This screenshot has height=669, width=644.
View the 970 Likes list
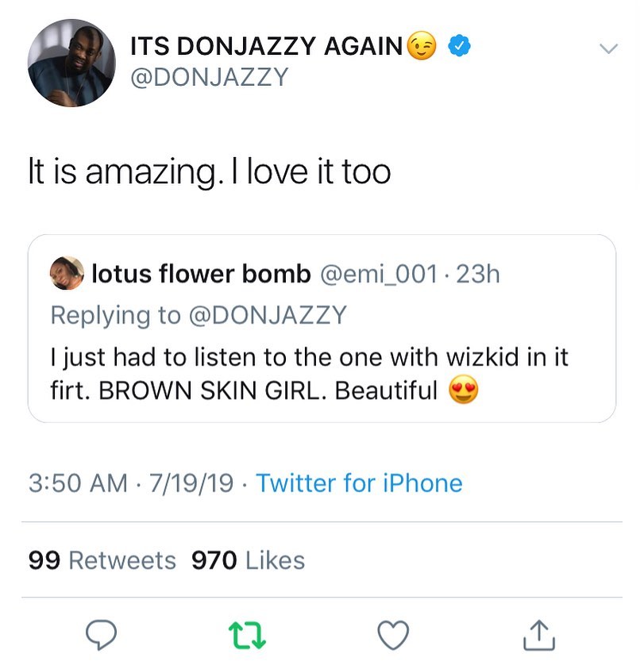248,559
